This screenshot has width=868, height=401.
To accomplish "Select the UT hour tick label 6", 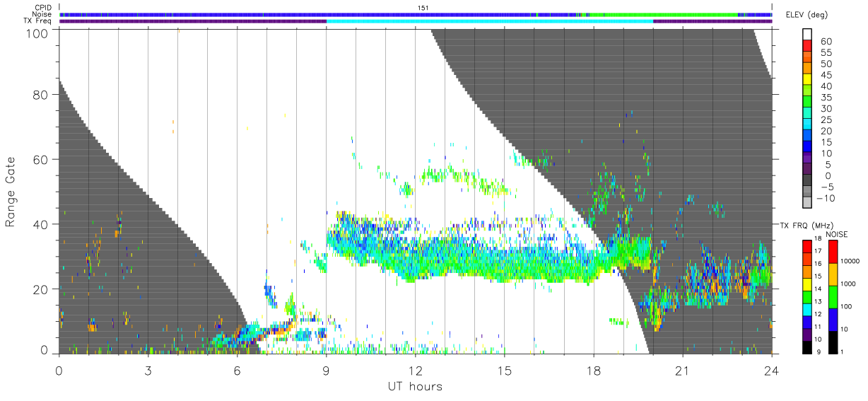I will (x=237, y=371).
